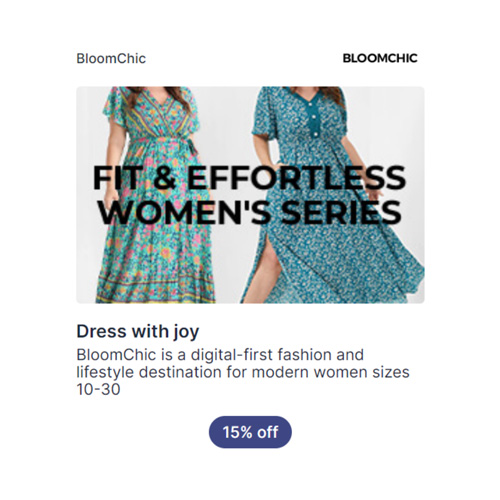Screen dimensions: 500x500
Task: Click the 15% off button
Action: click(x=250, y=432)
